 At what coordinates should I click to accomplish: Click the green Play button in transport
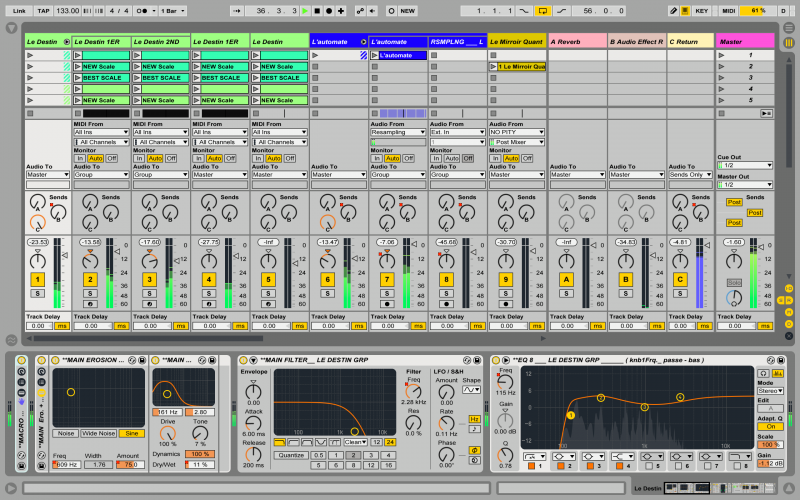305,10
